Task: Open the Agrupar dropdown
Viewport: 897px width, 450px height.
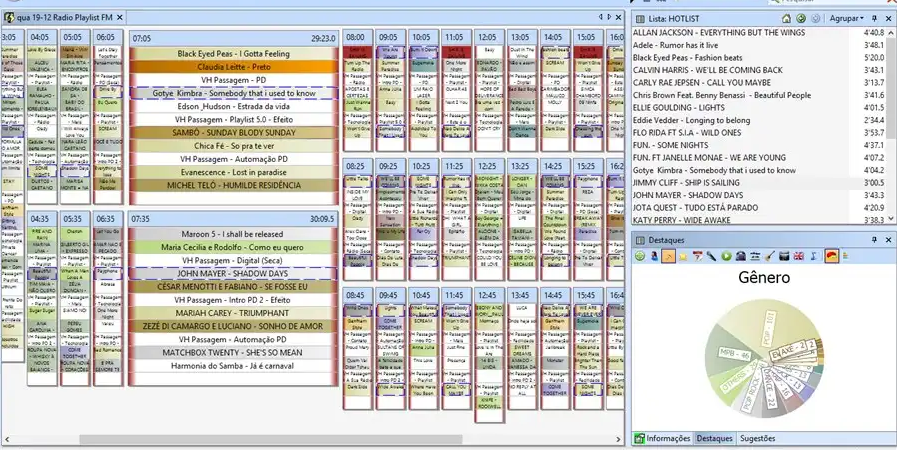Action: pyautogui.click(x=847, y=18)
